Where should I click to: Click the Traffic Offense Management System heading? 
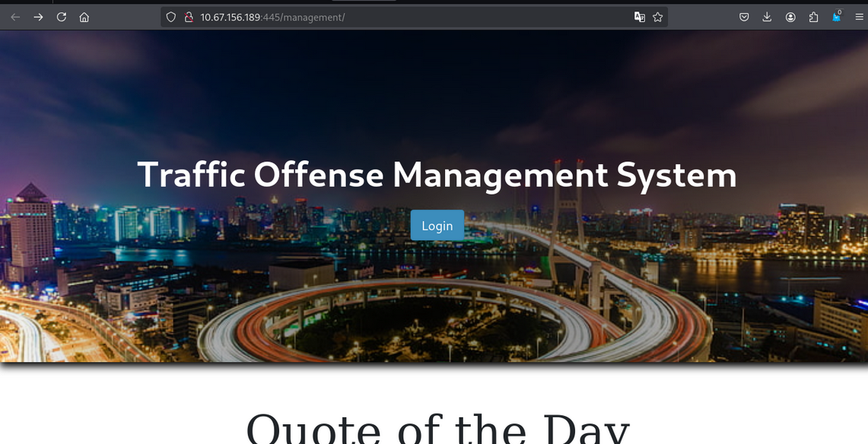click(x=437, y=175)
